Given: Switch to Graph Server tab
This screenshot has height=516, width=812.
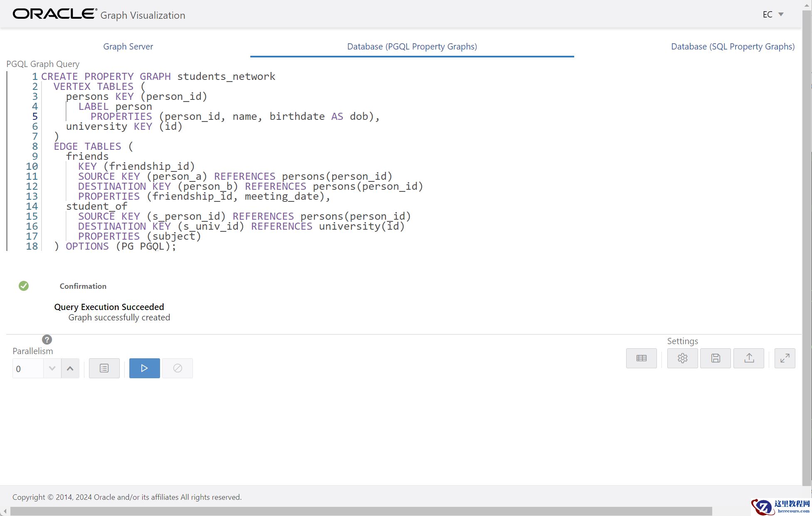Looking at the screenshot, I should point(128,47).
